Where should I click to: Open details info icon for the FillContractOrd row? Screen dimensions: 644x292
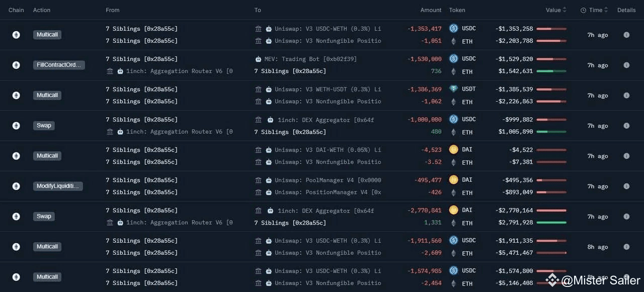click(626, 65)
